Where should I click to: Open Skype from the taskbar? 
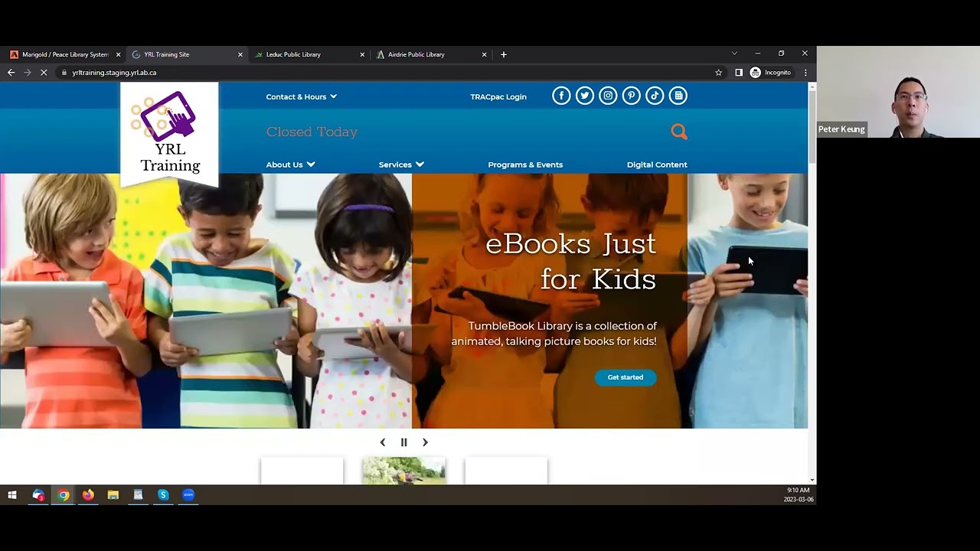tap(163, 495)
